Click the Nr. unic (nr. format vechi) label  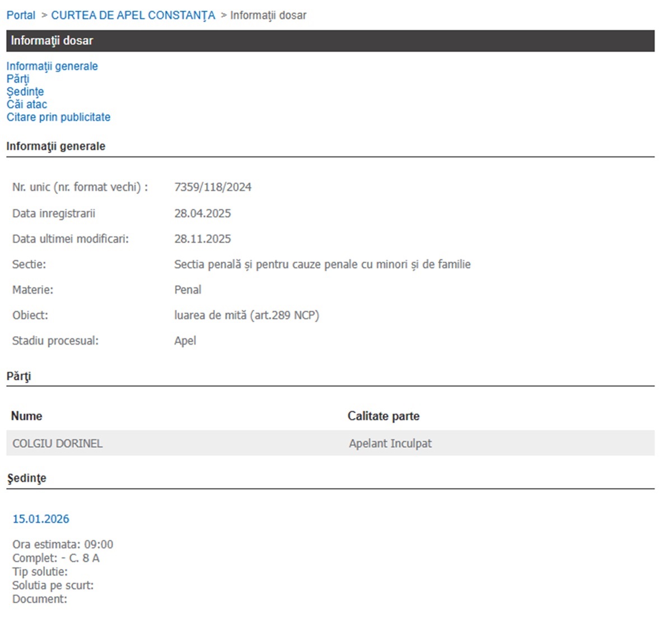coord(80,187)
